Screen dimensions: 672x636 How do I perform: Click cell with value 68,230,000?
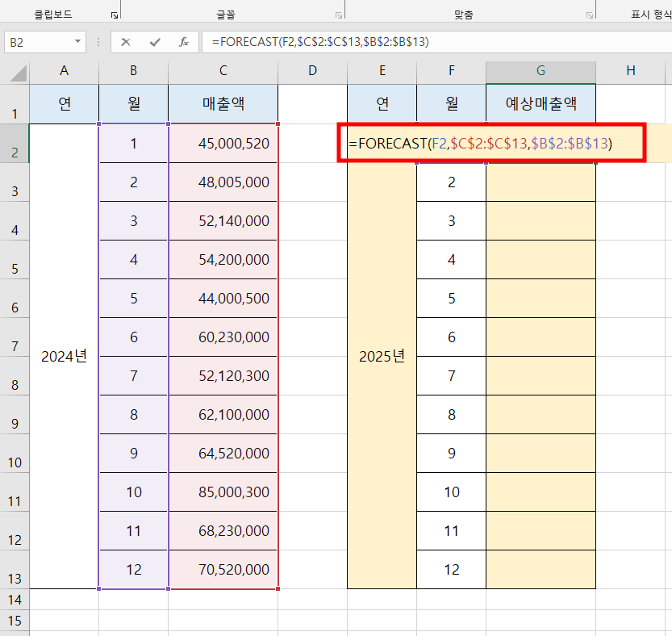click(223, 530)
